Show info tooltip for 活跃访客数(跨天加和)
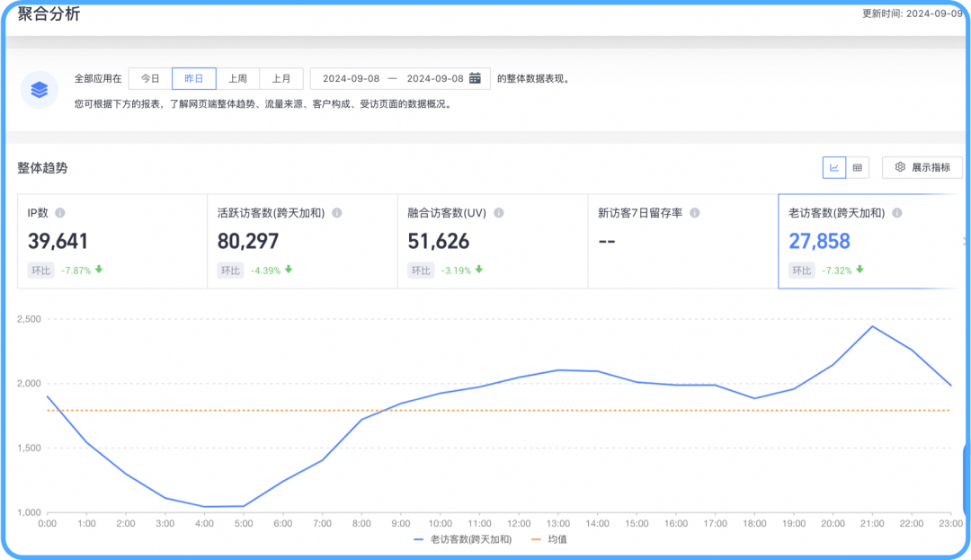 pyautogui.click(x=337, y=213)
